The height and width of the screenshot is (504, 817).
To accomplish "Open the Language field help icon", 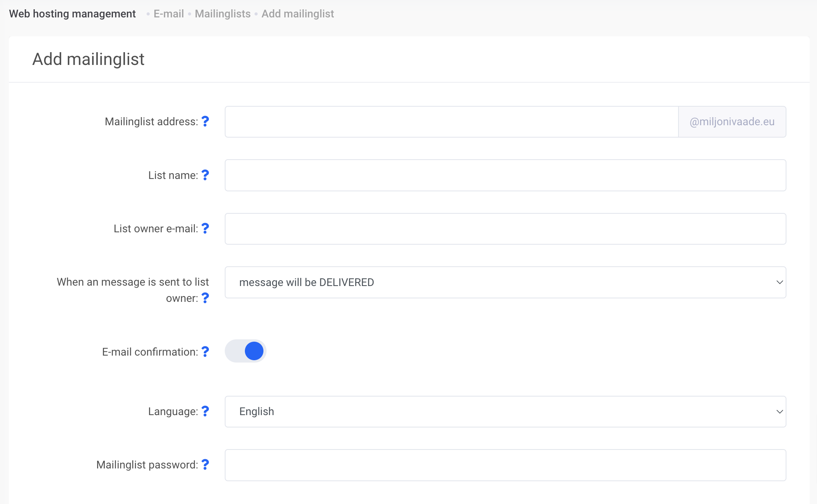I will pyautogui.click(x=205, y=411).
